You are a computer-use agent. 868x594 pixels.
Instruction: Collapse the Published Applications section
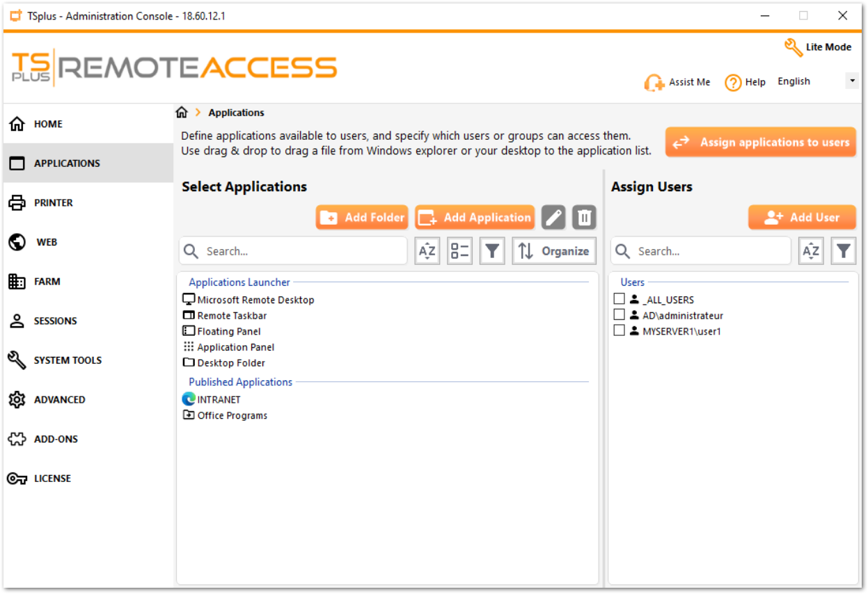coord(240,381)
